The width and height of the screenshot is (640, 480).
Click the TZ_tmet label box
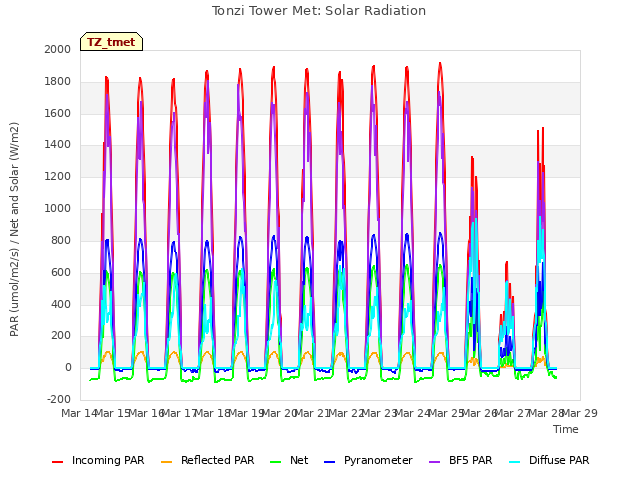click(x=111, y=42)
